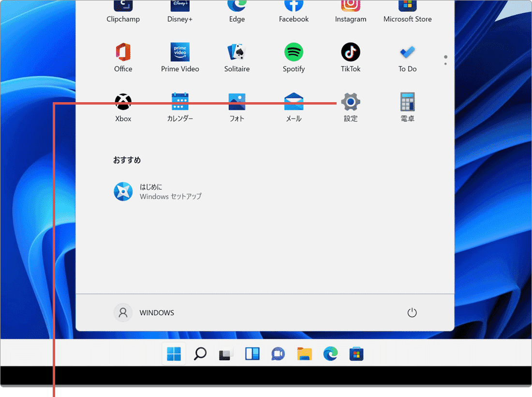Launch the Instagram app

tap(351, 12)
